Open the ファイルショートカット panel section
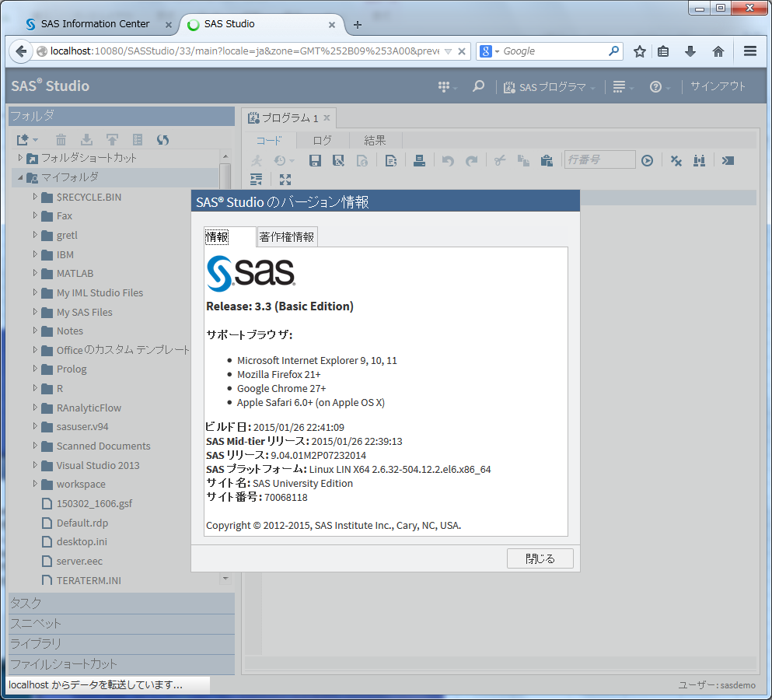This screenshot has width=772, height=700. [121, 664]
